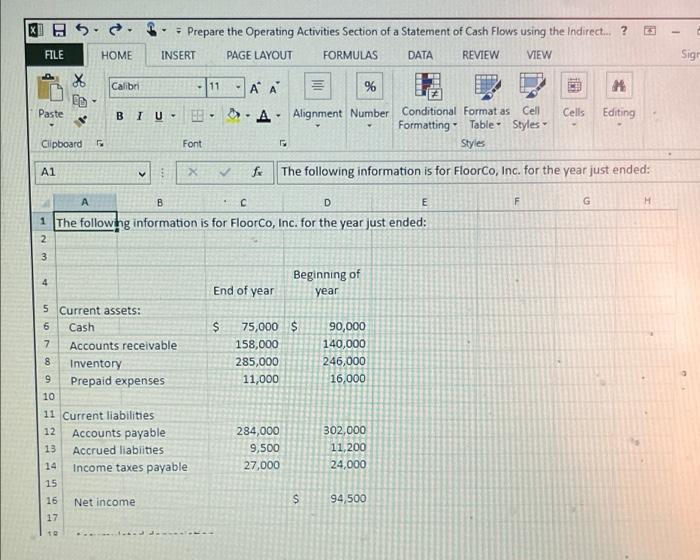Switch to the FORMULAS tab

350,55
